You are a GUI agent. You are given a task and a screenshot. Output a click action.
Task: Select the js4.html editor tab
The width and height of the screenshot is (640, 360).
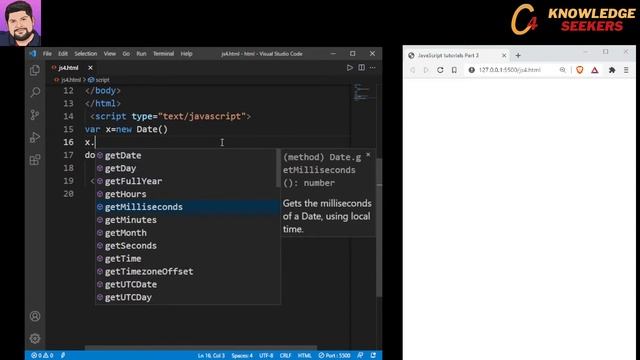tap(68, 68)
